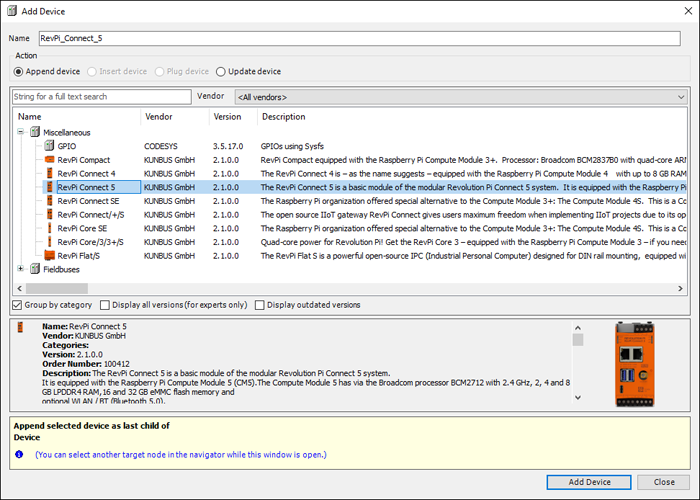This screenshot has width=700, height=500.
Task: Enable Display outdated versions checkbox
Action: (260, 305)
